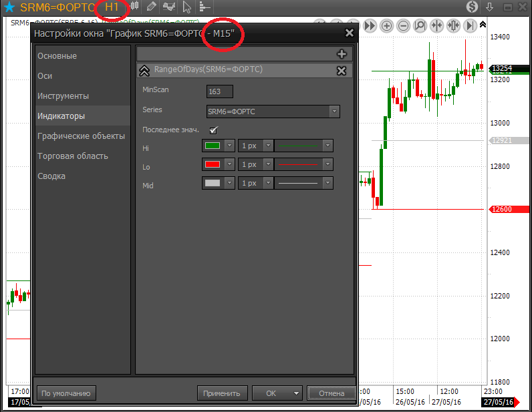Click the dollar sign icon in title bar
The width and height of the screenshot is (532, 412).
pyautogui.click(x=473, y=7)
